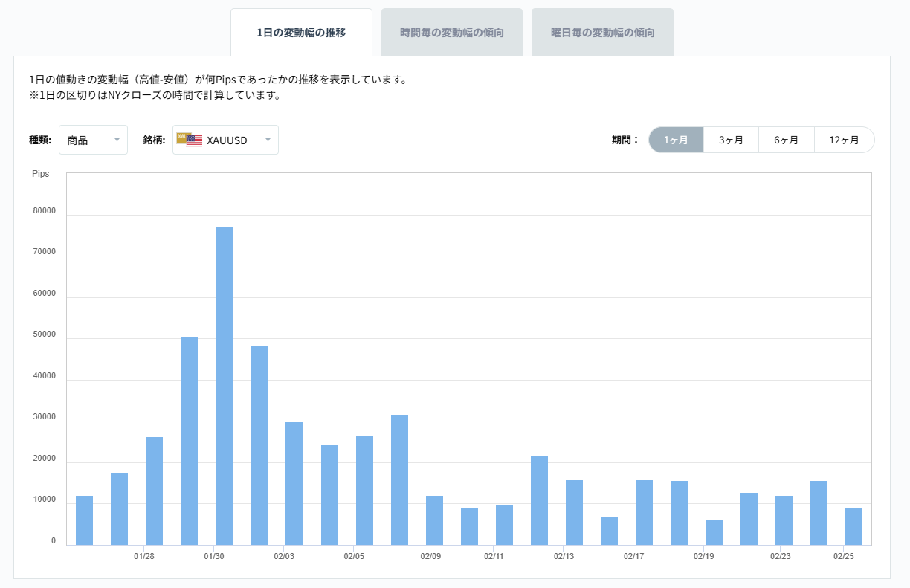Open the 曜日毎の変動幅の傾向 tab
The image size is (910, 588).
601,31
